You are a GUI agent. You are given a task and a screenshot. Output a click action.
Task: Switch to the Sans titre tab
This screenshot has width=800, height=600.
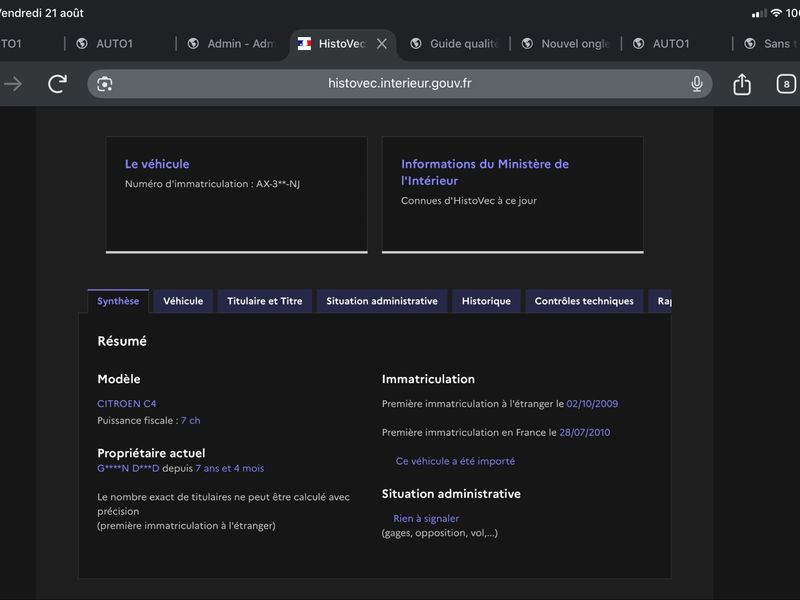click(767, 44)
